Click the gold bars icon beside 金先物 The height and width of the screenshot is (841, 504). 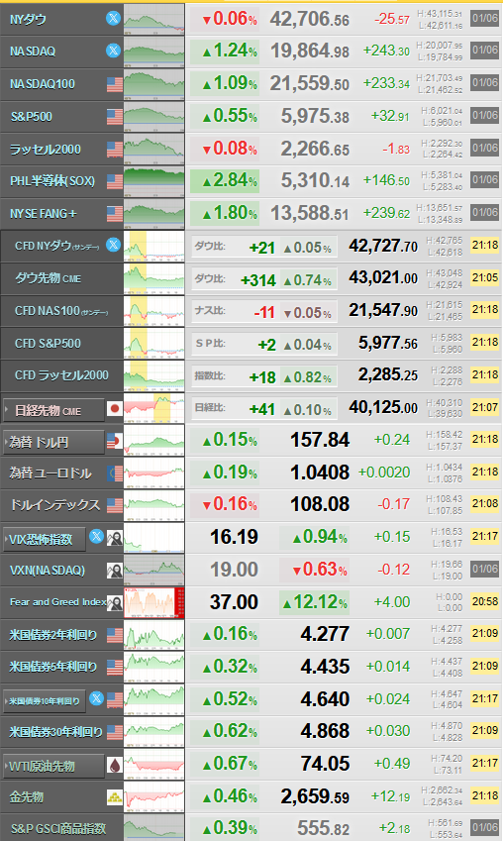(114, 797)
